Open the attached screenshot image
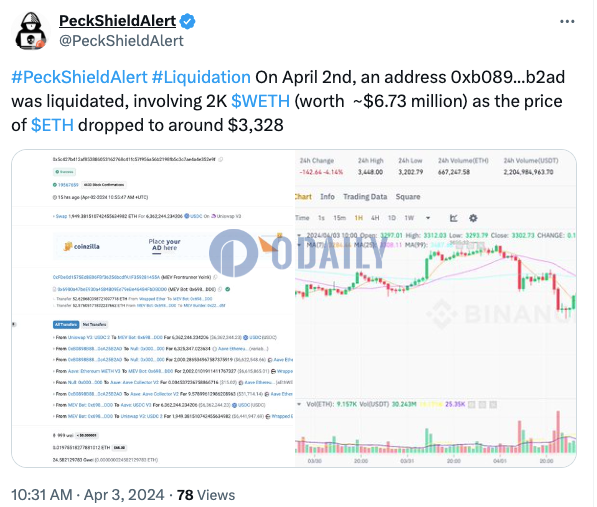This screenshot has height=507, width=597. [294, 308]
